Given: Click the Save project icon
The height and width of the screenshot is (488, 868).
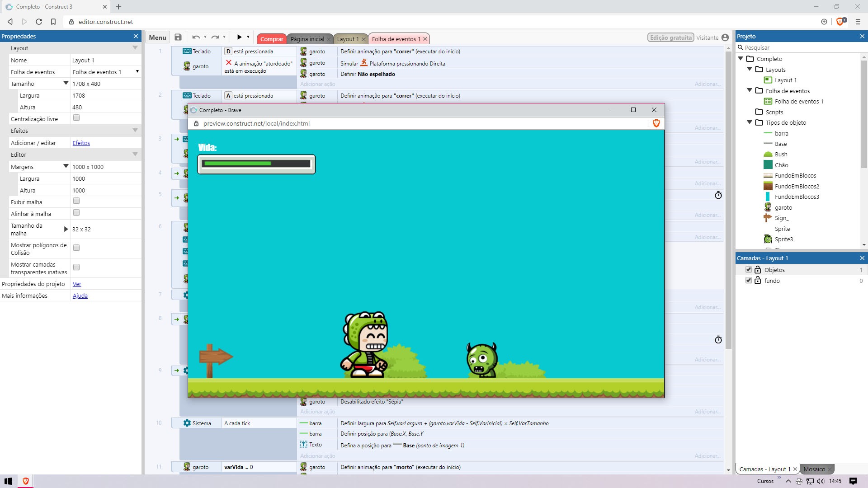Looking at the screenshot, I should tap(178, 37).
